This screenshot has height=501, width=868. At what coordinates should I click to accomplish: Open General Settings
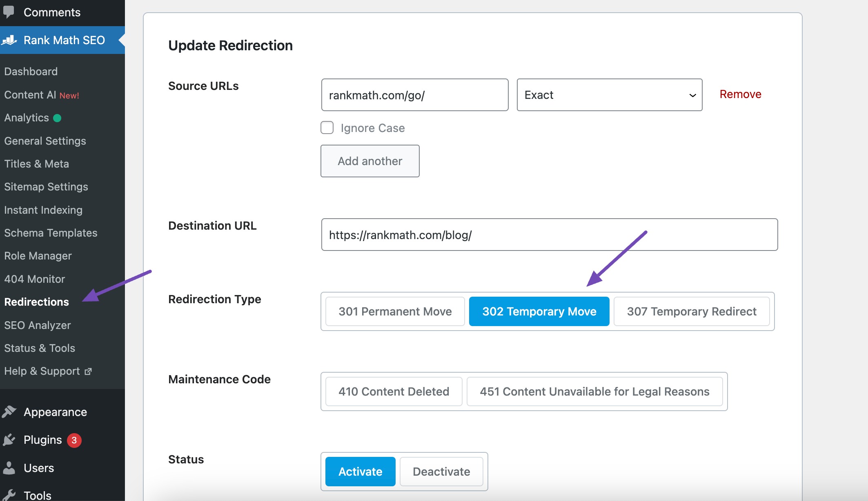[x=45, y=141]
